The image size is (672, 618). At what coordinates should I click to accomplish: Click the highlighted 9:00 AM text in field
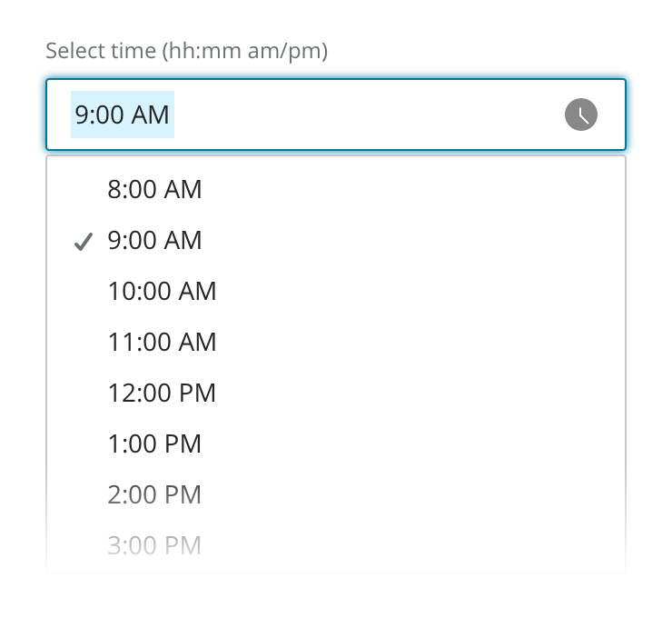pos(123,115)
